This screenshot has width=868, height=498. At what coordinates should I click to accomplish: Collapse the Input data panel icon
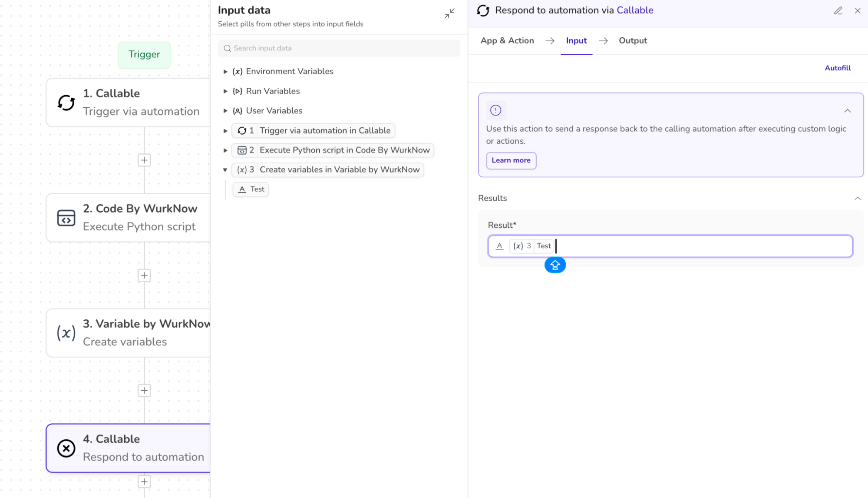449,13
